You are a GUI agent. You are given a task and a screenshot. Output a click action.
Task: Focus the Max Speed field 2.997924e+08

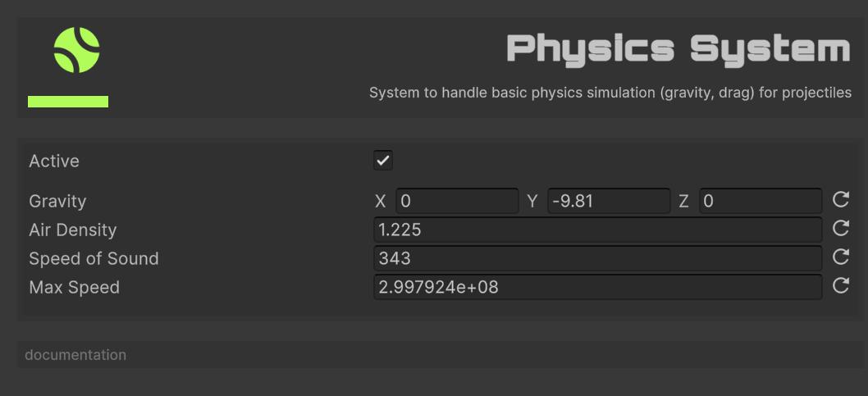coord(598,287)
